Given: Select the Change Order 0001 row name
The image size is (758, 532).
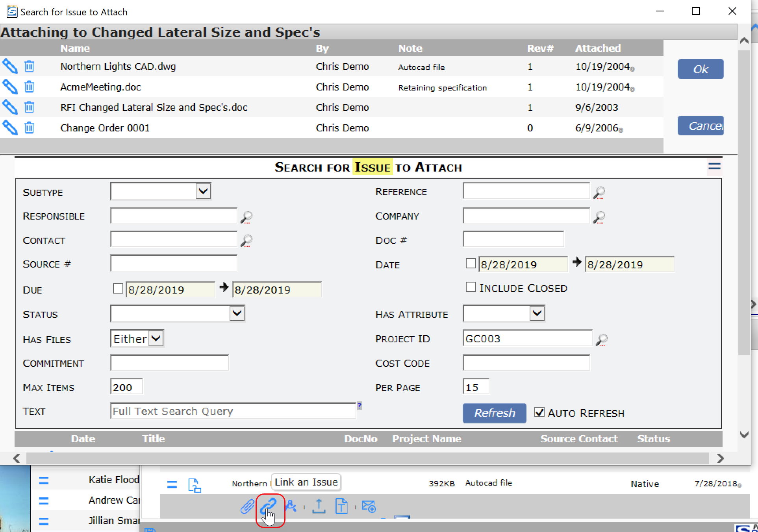Looking at the screenshot, I should 105,128.
